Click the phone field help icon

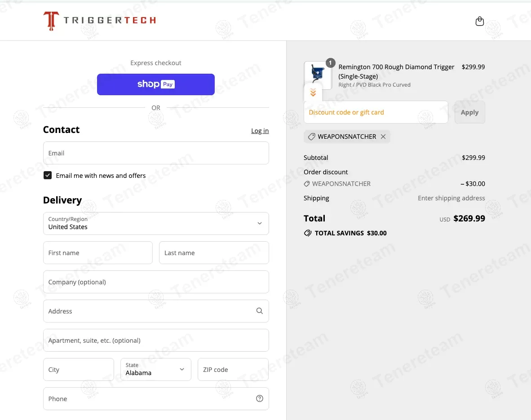[259, 398]
